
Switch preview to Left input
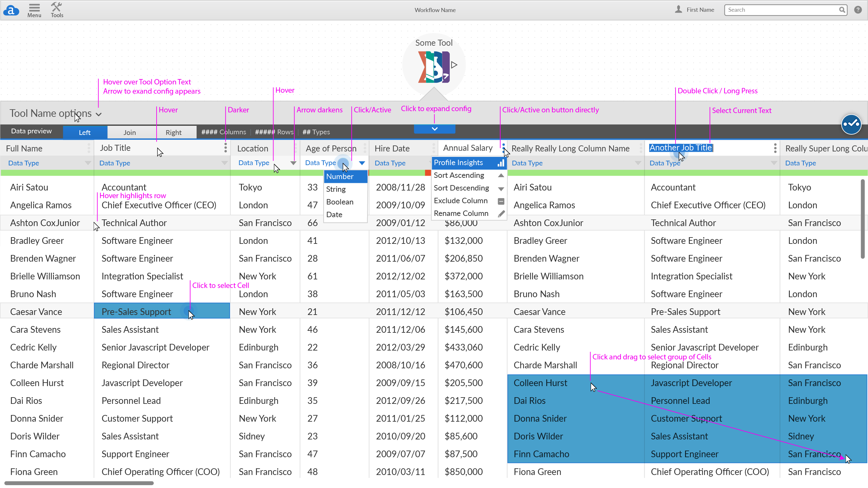(x=84, y=132)
